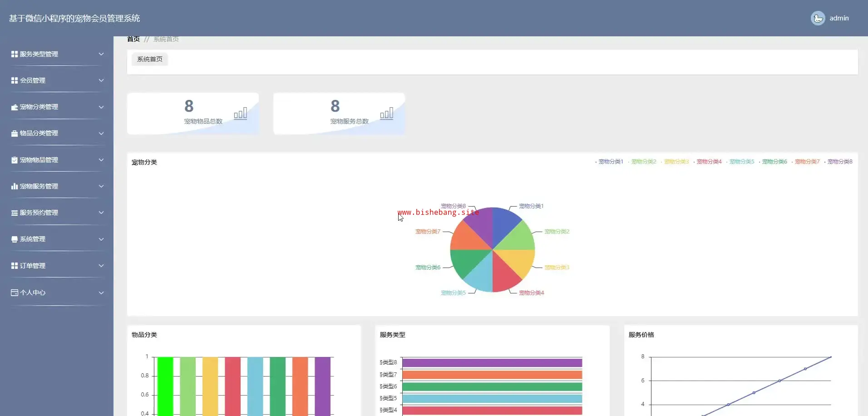The height and width of the screenshot is (416, 868).
Task: Expand the 会员管理 menu chevron
Action: point(101,80)
